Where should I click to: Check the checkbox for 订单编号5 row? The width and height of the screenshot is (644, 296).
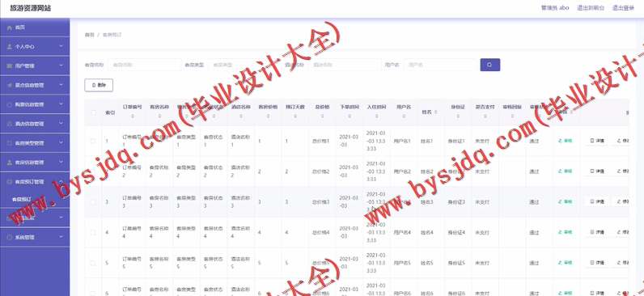(93, 263)
